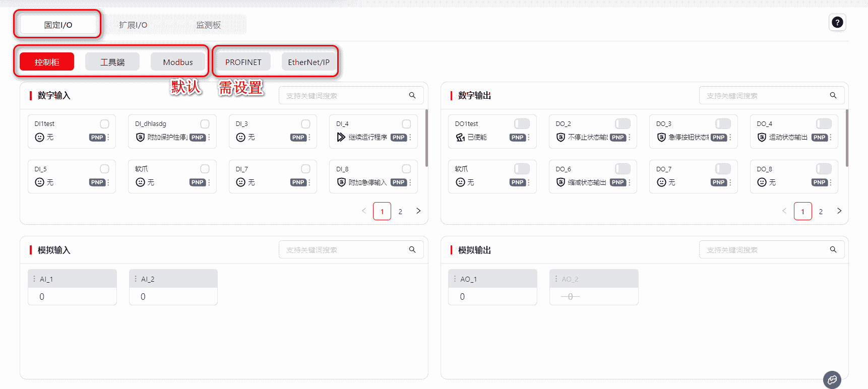Screen dimensions: 868x389
Task: Click the search icon in 数字输入 panel
Action: [x=412, y=95]
